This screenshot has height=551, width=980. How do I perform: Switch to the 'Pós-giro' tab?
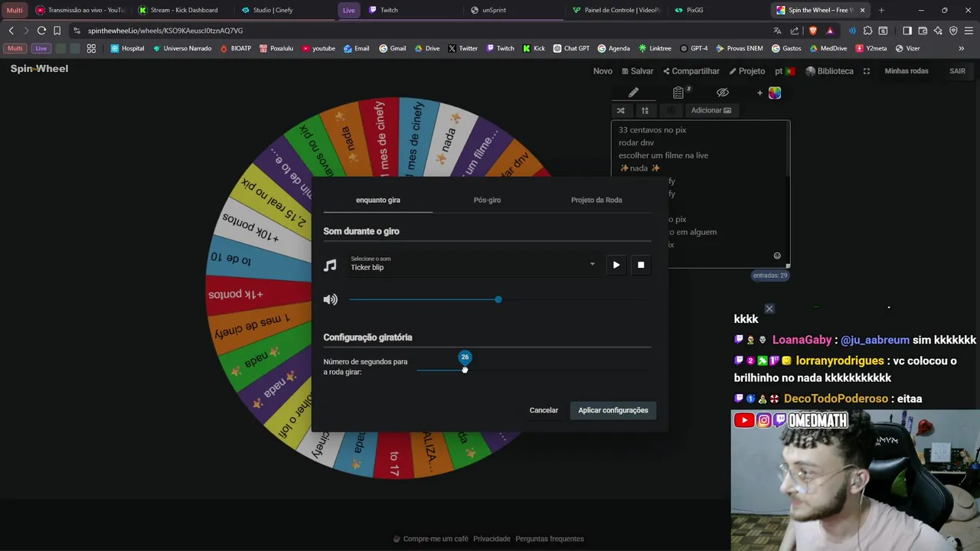487,200
